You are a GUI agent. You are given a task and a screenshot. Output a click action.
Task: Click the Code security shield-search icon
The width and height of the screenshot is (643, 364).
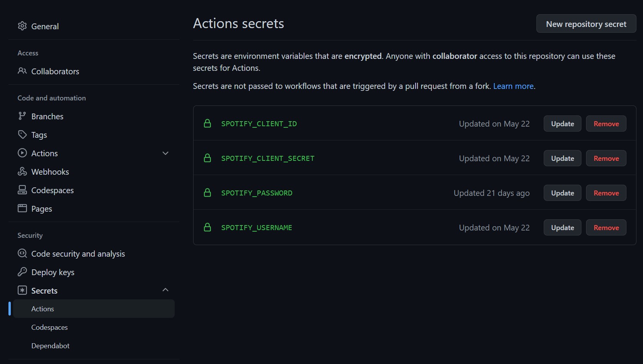click(22, 254)
